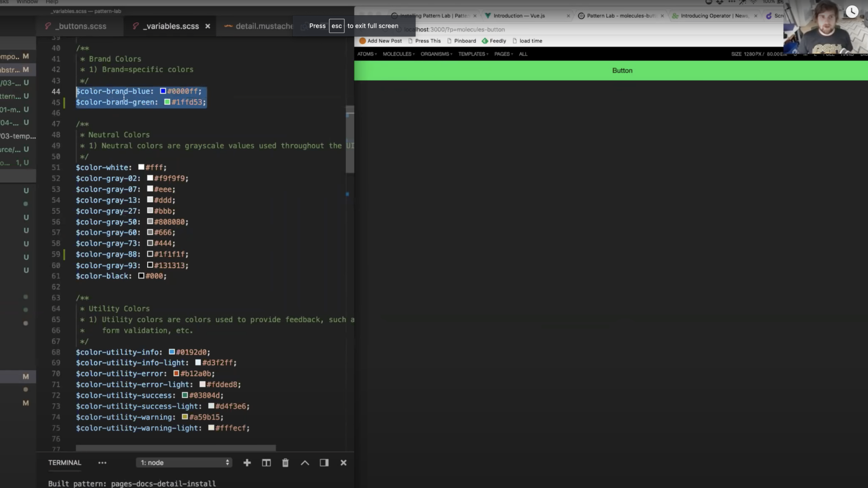Open the Pinboard bookmark
Screen dimensions: 868x488
[x=461, y=41]
